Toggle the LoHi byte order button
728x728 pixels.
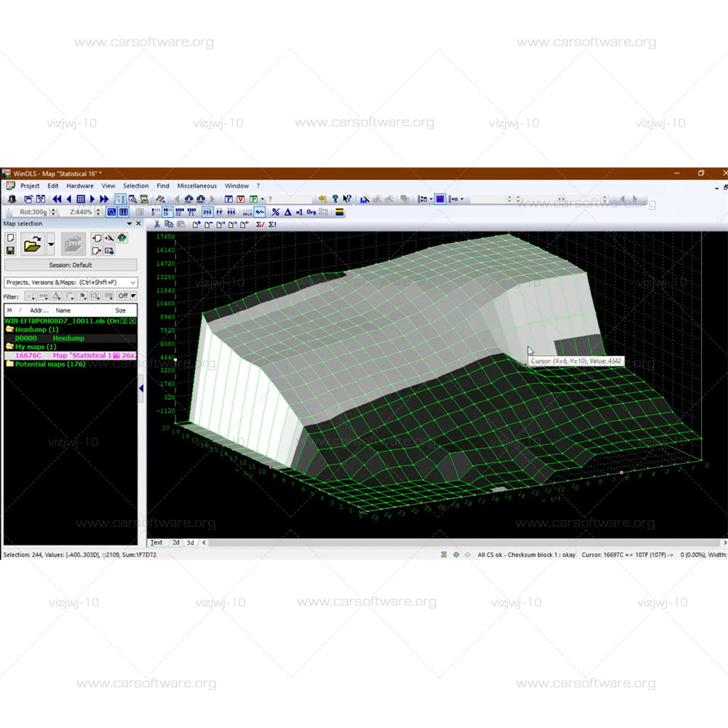247,212
